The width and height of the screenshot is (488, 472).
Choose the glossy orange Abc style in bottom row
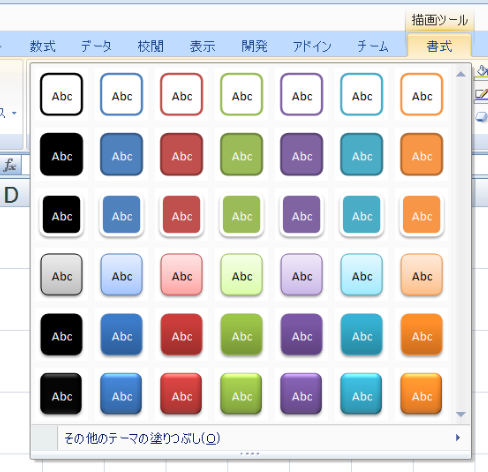tap(421, 394)
